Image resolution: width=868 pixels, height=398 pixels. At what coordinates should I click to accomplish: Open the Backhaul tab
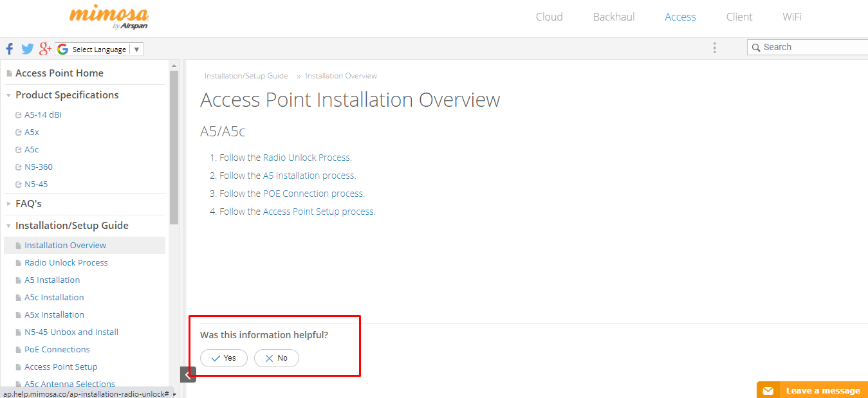[x=614, y=17]
